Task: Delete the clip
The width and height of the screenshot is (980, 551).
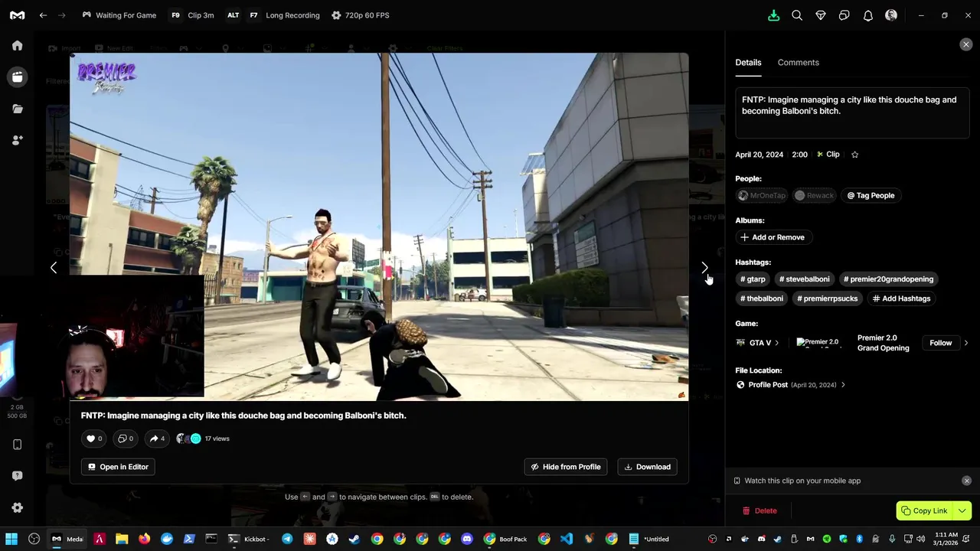Action: click(x=759, y=510)
